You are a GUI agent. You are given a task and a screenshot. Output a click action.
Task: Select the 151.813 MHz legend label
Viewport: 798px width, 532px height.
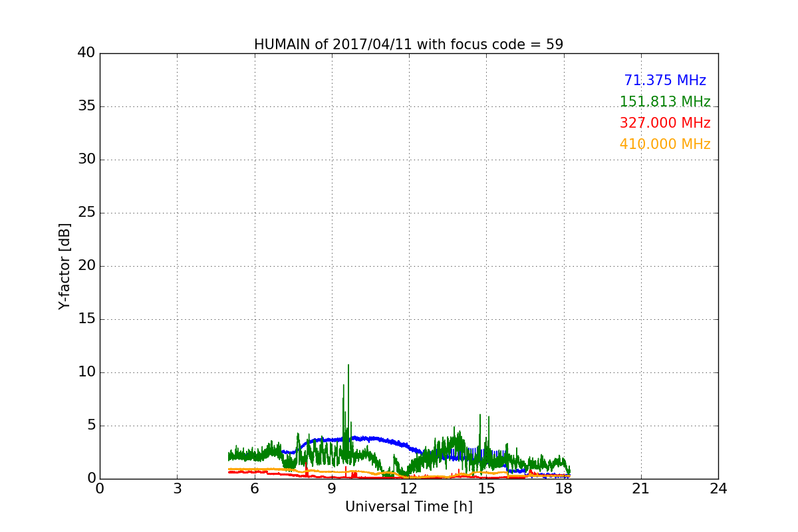[x=665, y=102]
